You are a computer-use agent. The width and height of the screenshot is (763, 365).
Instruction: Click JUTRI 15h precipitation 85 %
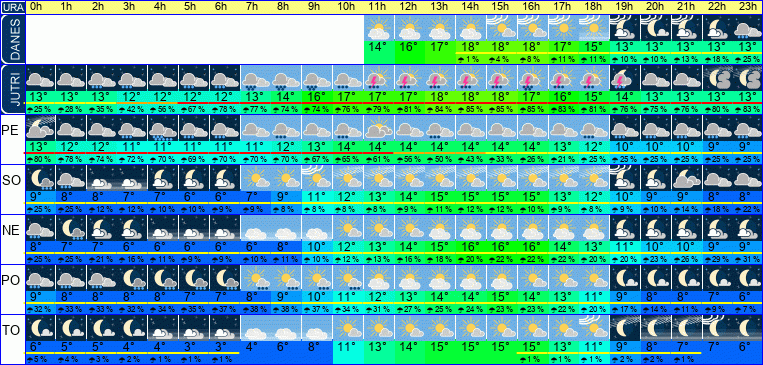(501, 109)
